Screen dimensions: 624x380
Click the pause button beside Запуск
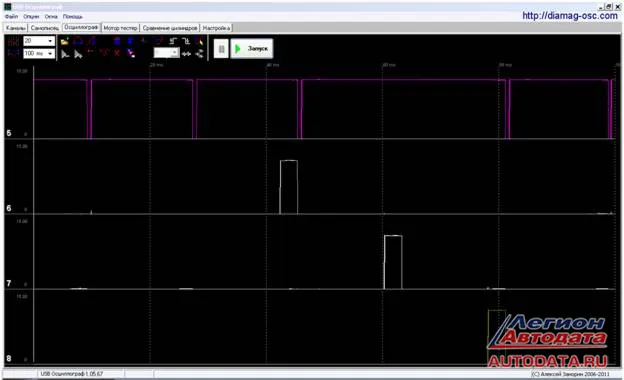pos(221,49)
